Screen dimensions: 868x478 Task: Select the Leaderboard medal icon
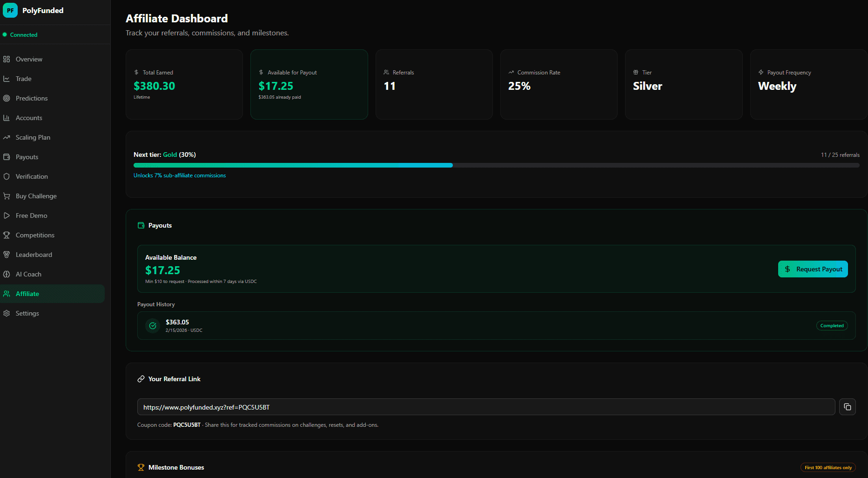7,255
